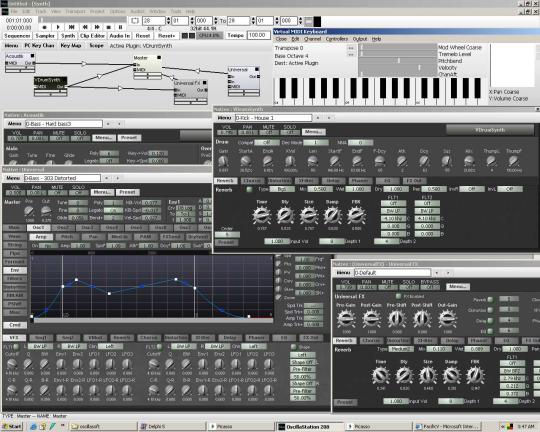Screen dimensions: 540x432
Task: Click the Clip Editor button
Action: 92,36
